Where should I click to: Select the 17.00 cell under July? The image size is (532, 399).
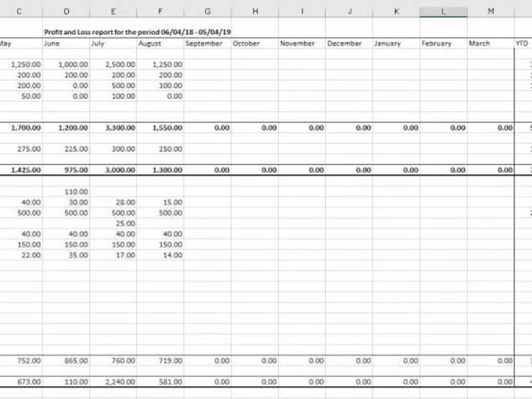click(x=113, y=255)
